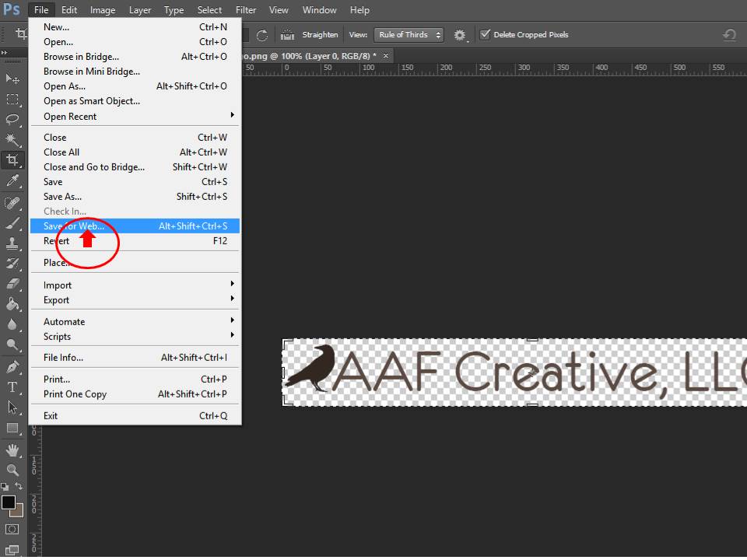Select the Paint Bucket tool

[x=12, y=304]
